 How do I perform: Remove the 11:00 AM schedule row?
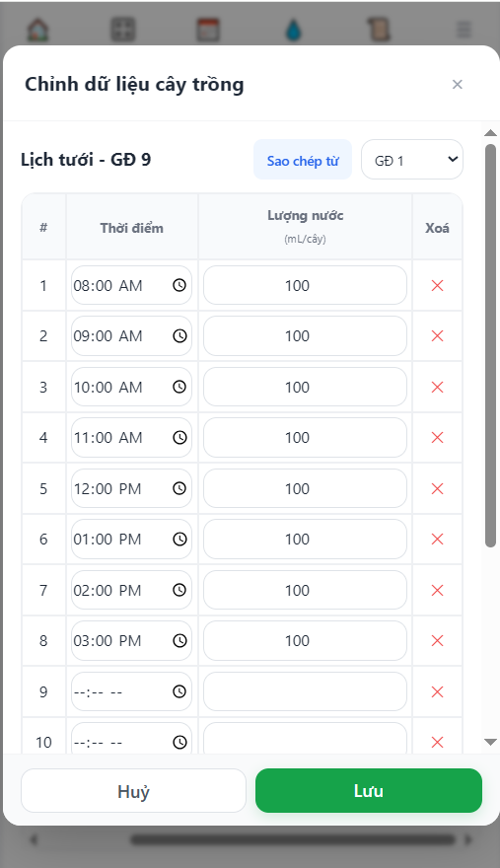(x=437, y=437)
